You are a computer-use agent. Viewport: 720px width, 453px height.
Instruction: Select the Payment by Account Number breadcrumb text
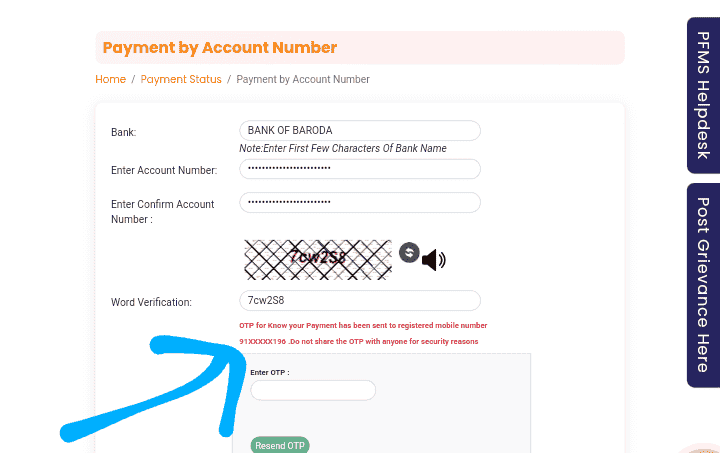[x=303, y=79]
